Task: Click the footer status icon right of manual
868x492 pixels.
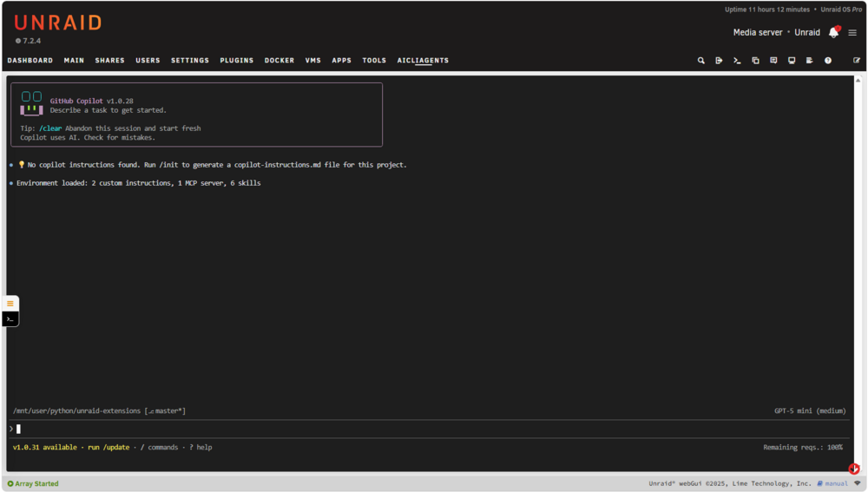Action: point(857,483)
